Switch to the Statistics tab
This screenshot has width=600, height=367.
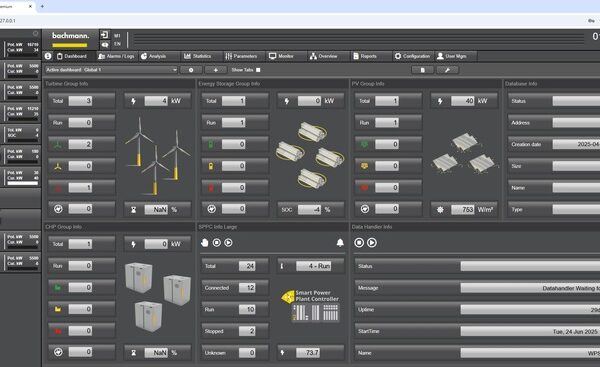[x=197, y=56]
